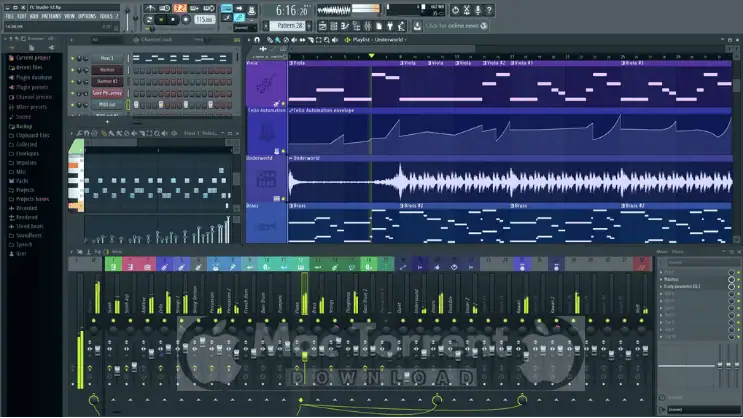Mute the Viola playlist track via its LED
This screenshot has height=418, width=743.
283,103
